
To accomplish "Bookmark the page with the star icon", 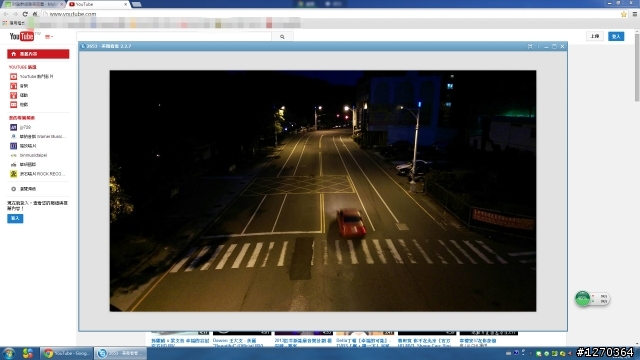I will coord(624,14).
